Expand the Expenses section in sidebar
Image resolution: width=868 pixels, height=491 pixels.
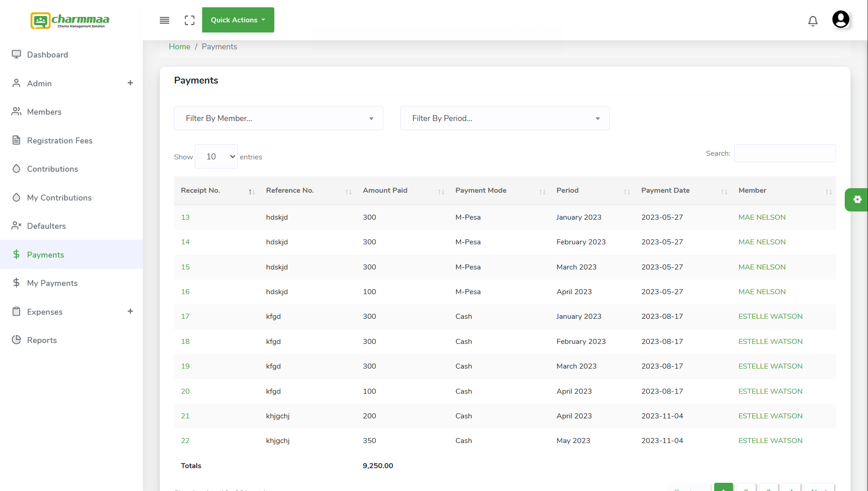[x=130, y=311]
